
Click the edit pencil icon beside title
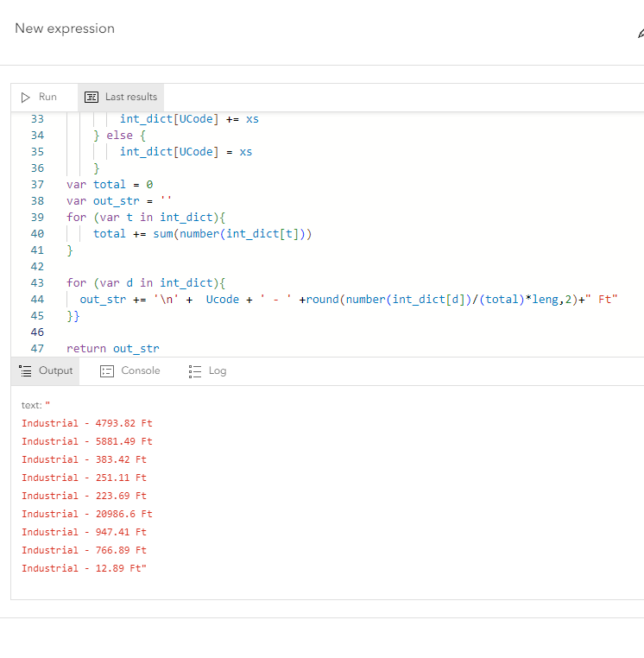click(640, 34)
